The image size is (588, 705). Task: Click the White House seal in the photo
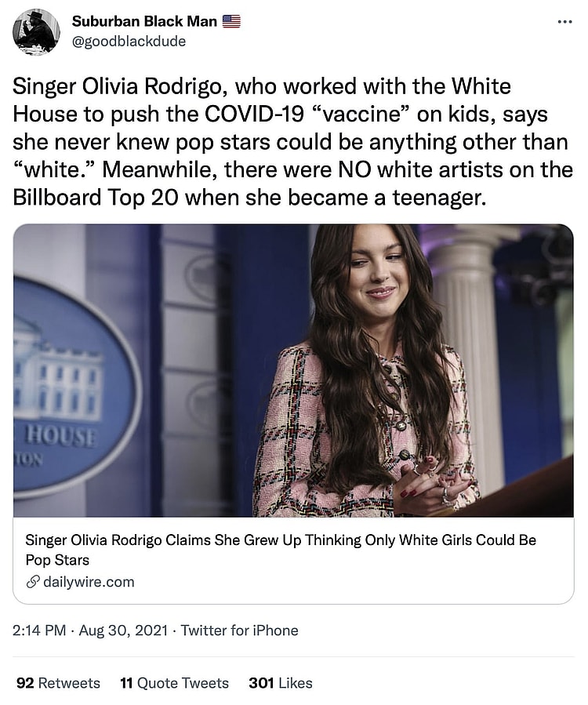click(x=67, y=384)
